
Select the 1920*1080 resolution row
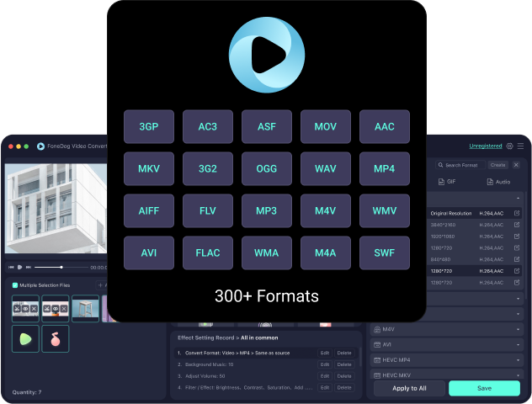[473, 237]
